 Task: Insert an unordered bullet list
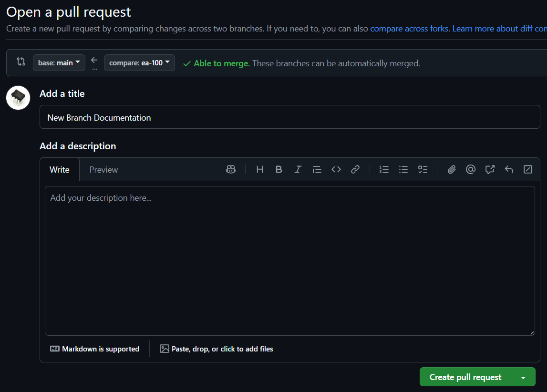[403, 169]
